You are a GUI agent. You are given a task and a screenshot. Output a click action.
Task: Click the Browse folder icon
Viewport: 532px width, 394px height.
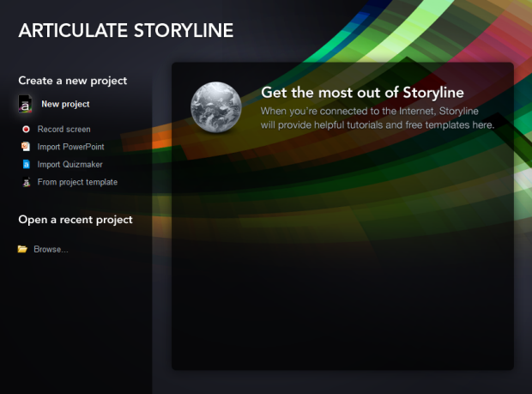[22, 249]
